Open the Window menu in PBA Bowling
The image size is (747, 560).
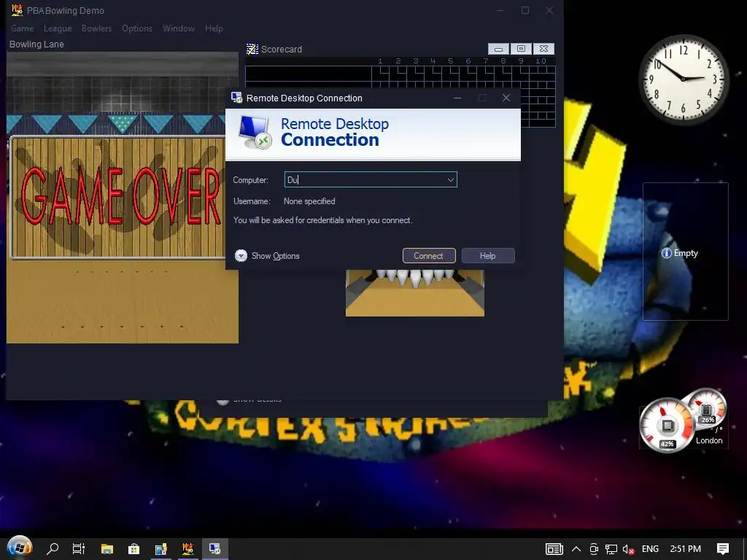(179, 28)
